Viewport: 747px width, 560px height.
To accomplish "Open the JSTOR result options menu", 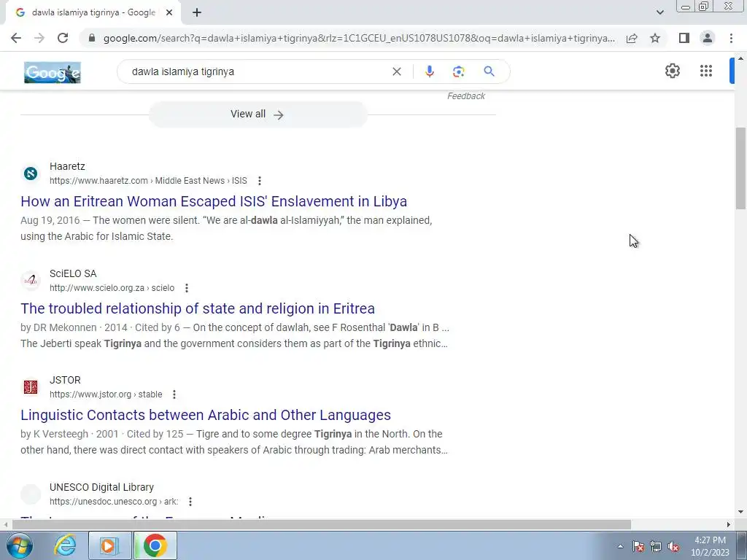I will (x=174, y=394).
